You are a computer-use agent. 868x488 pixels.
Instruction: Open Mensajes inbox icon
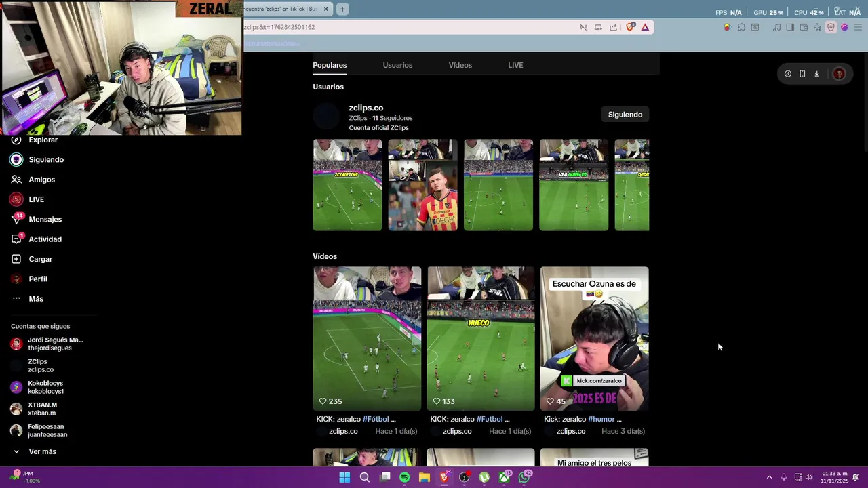tap(16, 219)
